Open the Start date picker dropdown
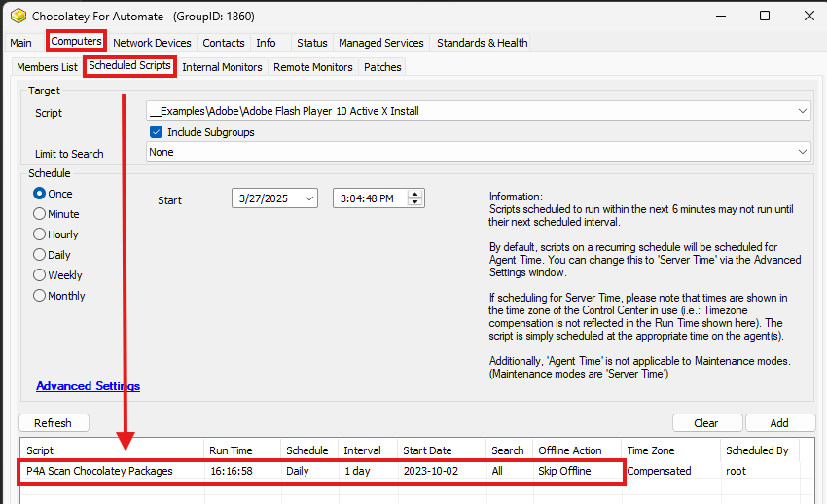The image size is (827, 504). [x=308, y=198]
